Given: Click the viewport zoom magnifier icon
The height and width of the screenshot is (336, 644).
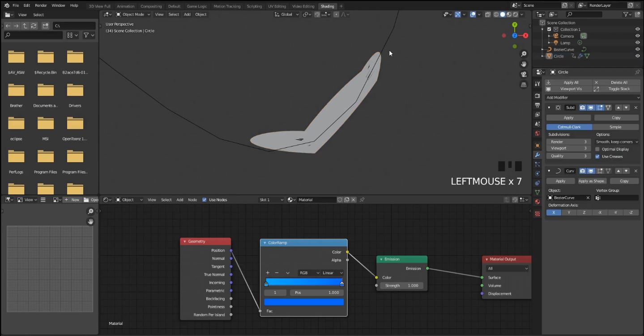Looking at the screenshot, I should coord(524,54).
